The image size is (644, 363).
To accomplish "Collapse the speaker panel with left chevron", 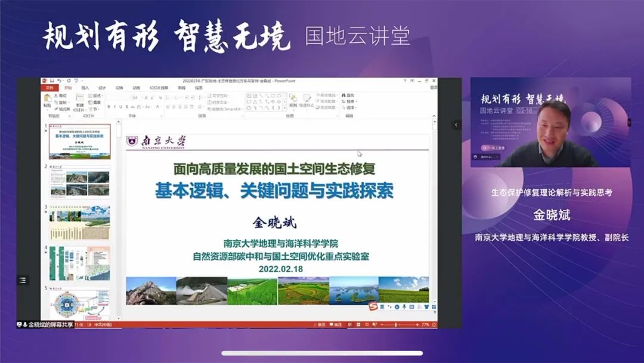I will pyautogui.click(x=456, y=125).
